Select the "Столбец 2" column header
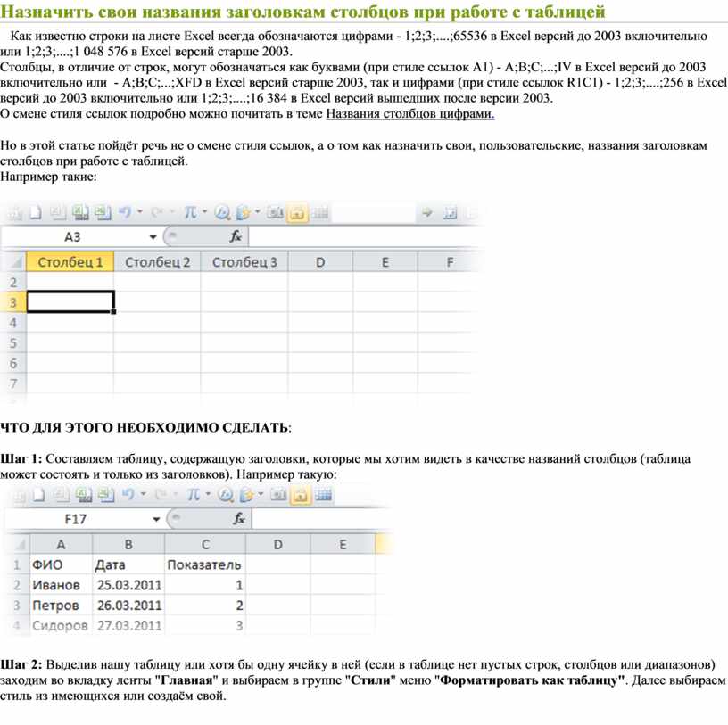The image size is (728, 725). coord(157,262)
